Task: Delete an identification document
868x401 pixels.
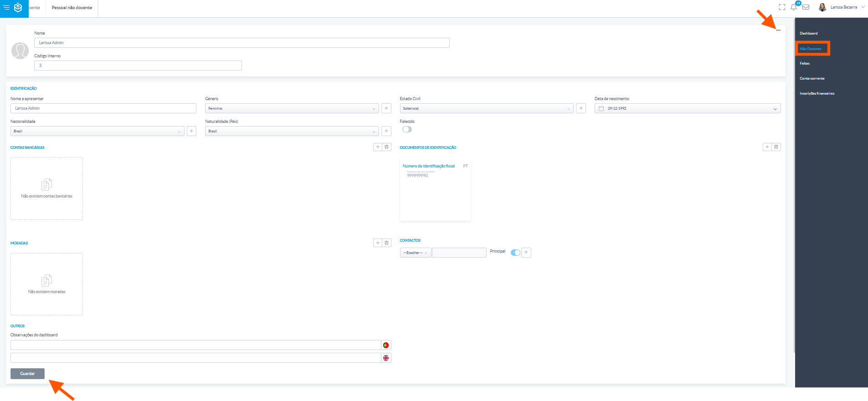Action: [776, 147]
